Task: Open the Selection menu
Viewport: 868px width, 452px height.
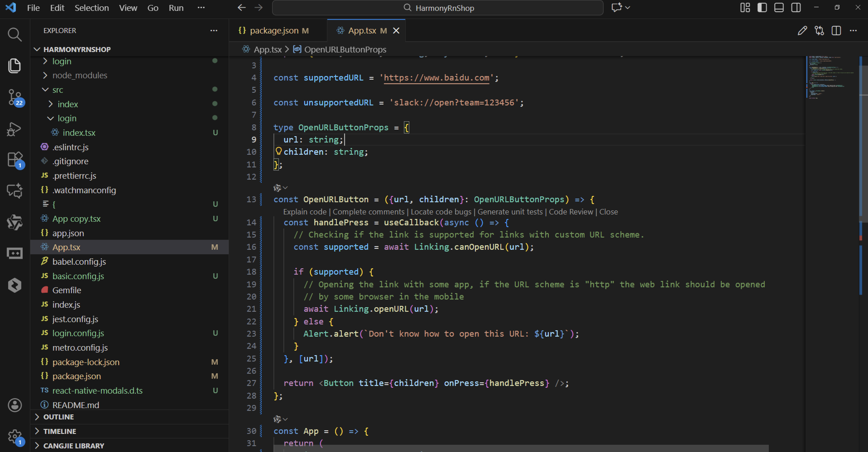Action: click(x=91, y=8)
